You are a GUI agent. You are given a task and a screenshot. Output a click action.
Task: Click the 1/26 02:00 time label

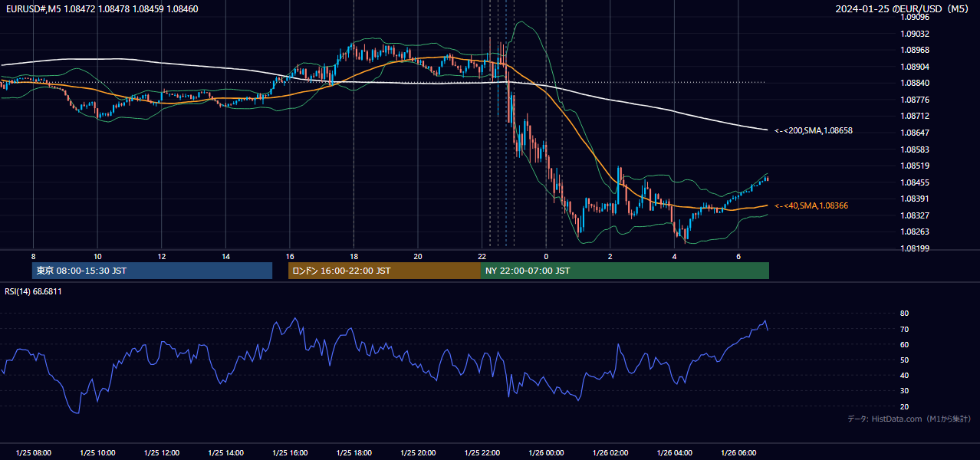pos(610,453)
